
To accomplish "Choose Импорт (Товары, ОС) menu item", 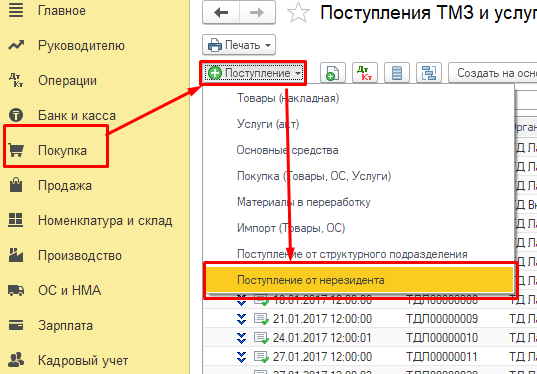I will 359,228.
